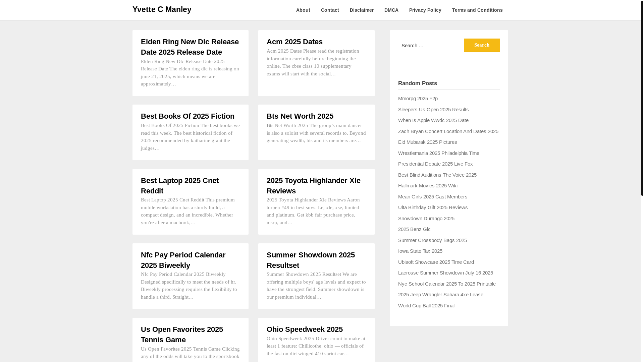
Task: Click the Nfc Pay Period excerpt text
Action: (190, 286)
